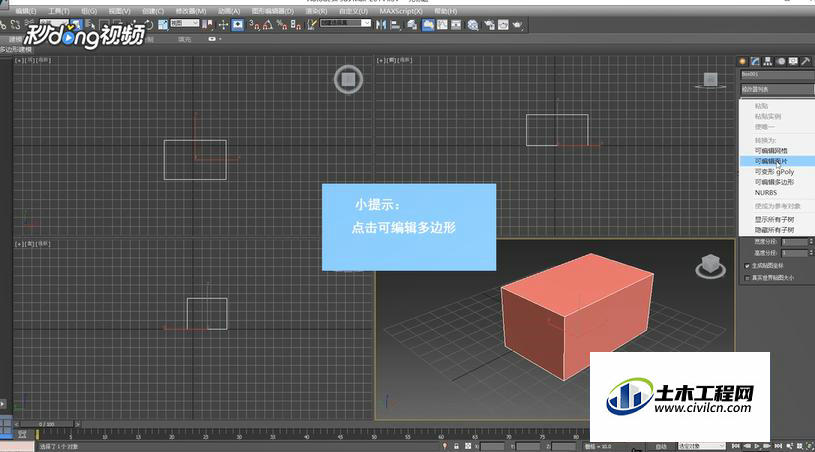Screen dimensions: 815x452
Task: Check 真实世界贴图大小 checkbox
Action: point(747,278)
